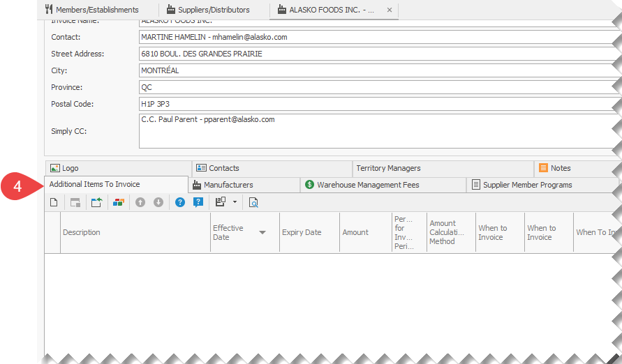Open help with blue question circle icon
Screen dimensions: 622x364
click(180, 202)
